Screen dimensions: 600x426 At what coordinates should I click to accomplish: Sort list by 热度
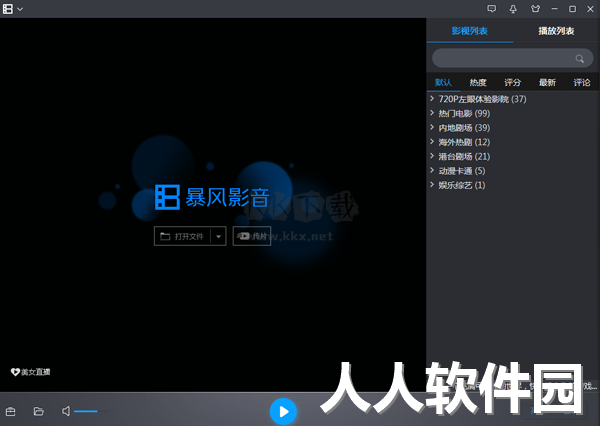(478, 82)
